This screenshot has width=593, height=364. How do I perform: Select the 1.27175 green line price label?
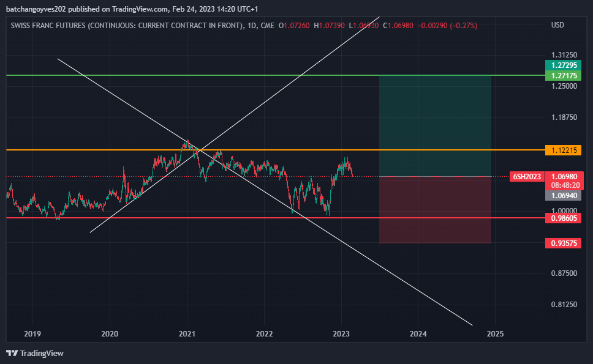pyautogui.click(x=563, y=75)
